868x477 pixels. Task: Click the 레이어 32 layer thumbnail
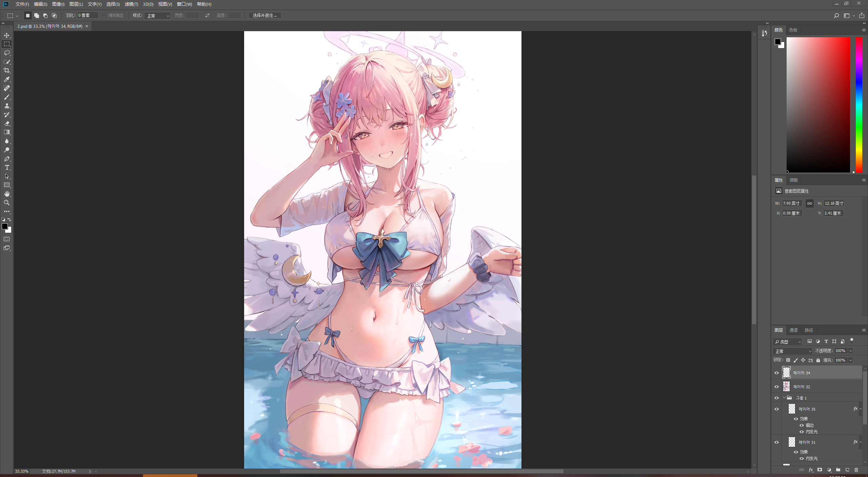(786, 387)
